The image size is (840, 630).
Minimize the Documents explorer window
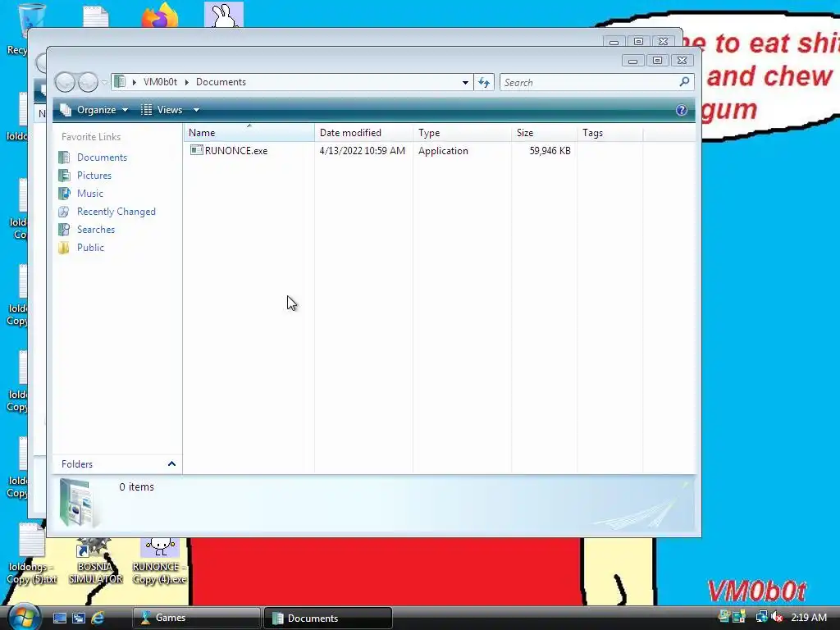(x=632, y=61)
